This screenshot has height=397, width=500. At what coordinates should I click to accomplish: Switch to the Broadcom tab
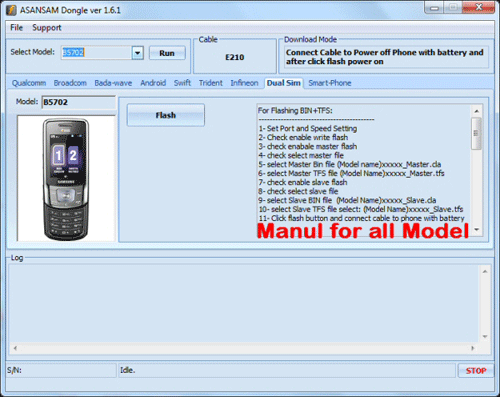coord(70,83)
